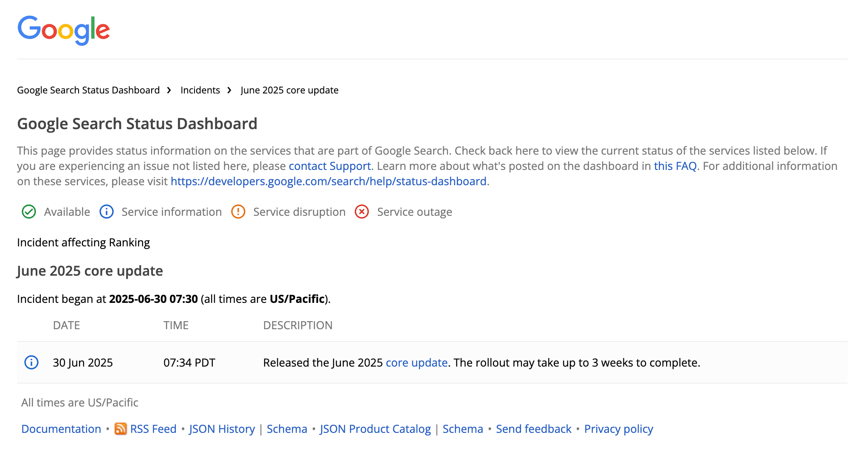The image size is (868, 463).
Task: Open the developers.google.com status dashboard URL
Action: point(328,181)
